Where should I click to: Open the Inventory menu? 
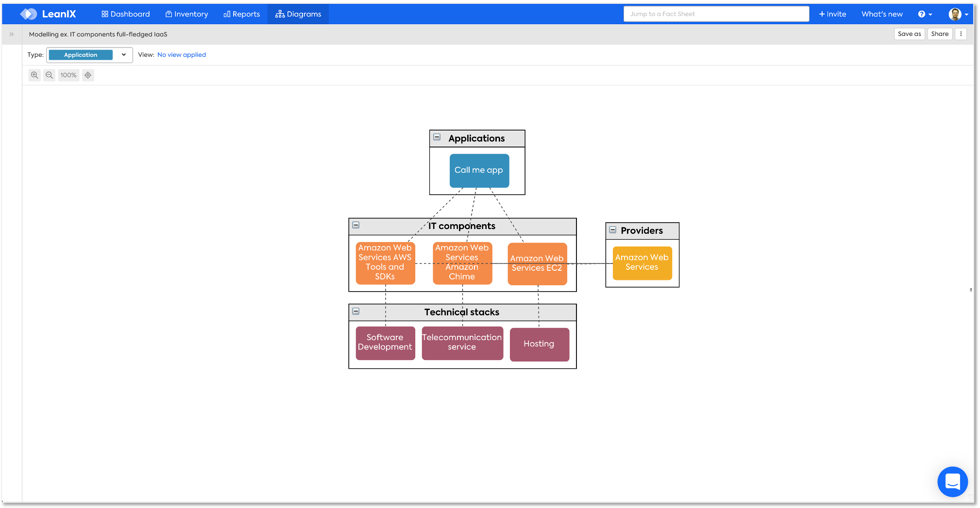click(x=187, y=14)
